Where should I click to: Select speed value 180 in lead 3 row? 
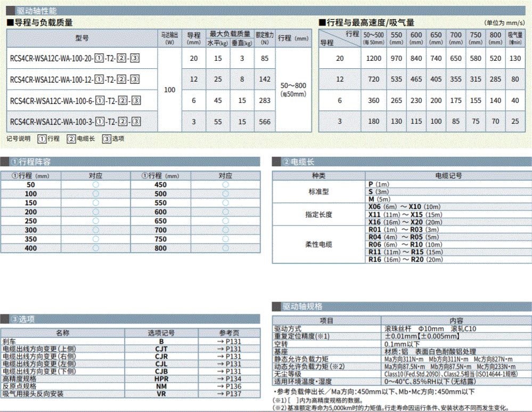[373, 122]
